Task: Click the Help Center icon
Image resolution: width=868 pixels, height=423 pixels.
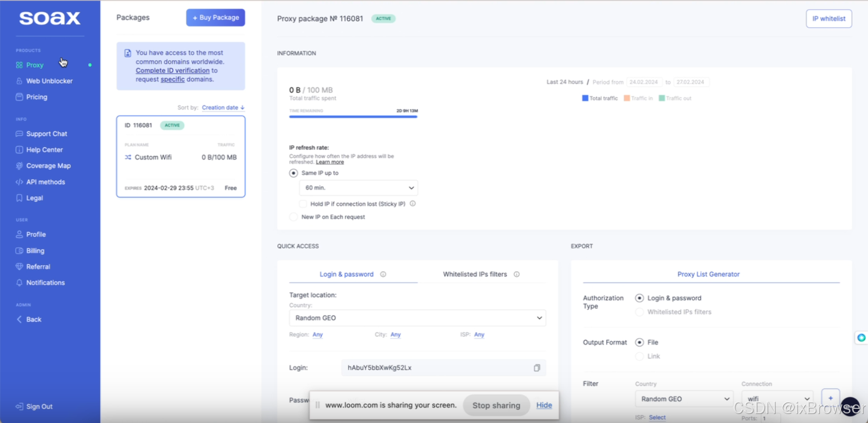Action: pyautogui.click(x=19, y=150)
